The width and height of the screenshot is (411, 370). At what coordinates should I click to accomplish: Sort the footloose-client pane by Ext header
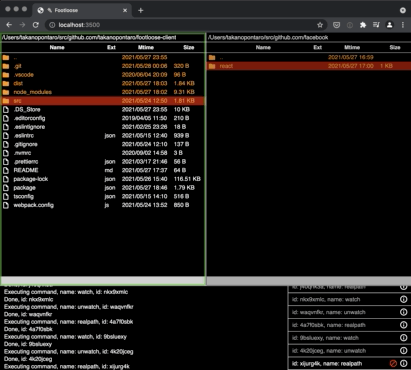[x=111, y=47]
